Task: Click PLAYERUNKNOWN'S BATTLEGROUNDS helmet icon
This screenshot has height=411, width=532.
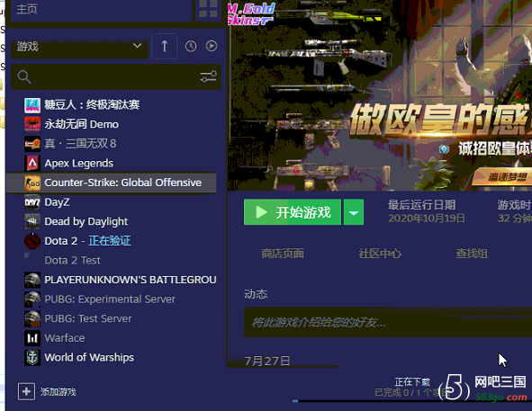Action: (32, 280)
